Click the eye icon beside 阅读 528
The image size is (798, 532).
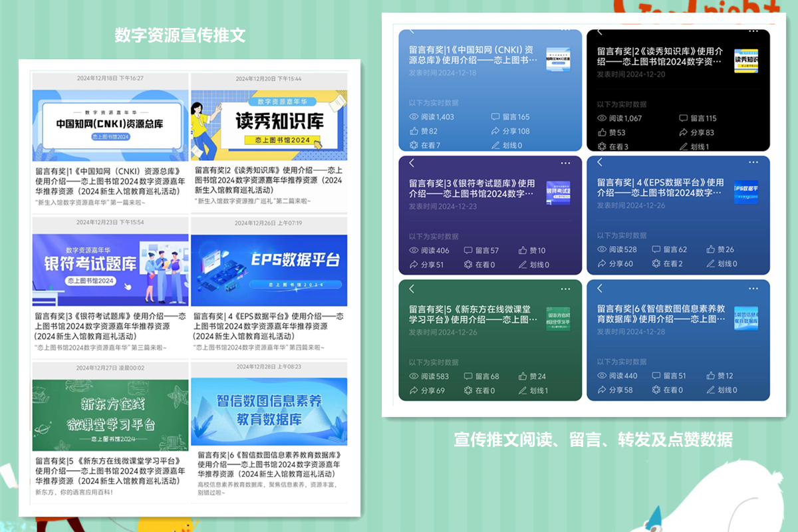602,249
